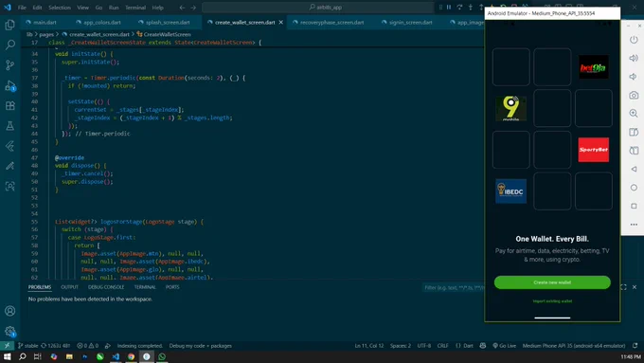Click the remote window status bar icon
This screenshot has height=363, width=644.
point(7,346)
